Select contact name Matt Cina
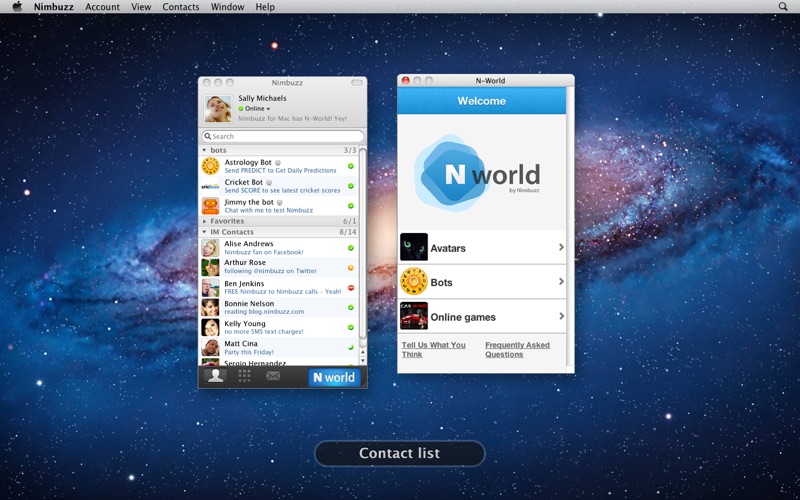 [241, 344]
